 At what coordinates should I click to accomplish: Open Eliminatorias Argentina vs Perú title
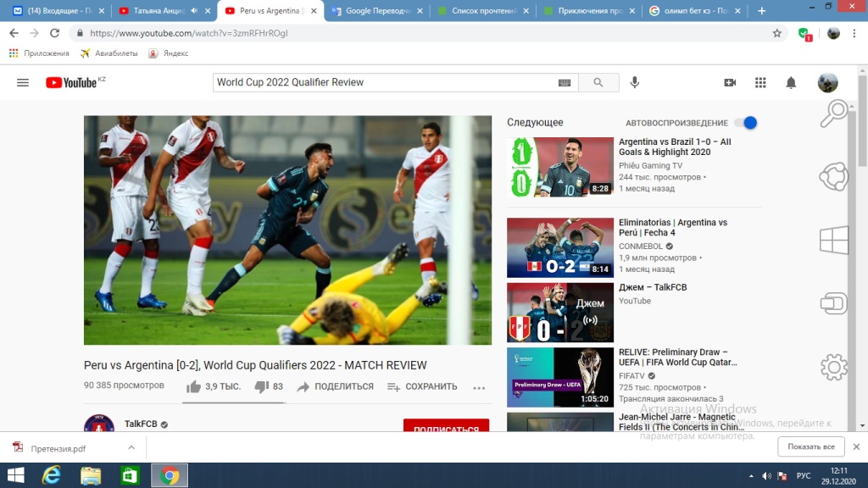(x=672, y=227)
